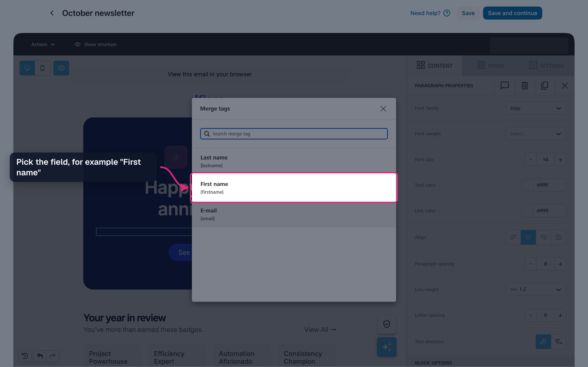Toggle preview eye button
The width and height of the screenshot is (588, 367).
click(61, 68)
